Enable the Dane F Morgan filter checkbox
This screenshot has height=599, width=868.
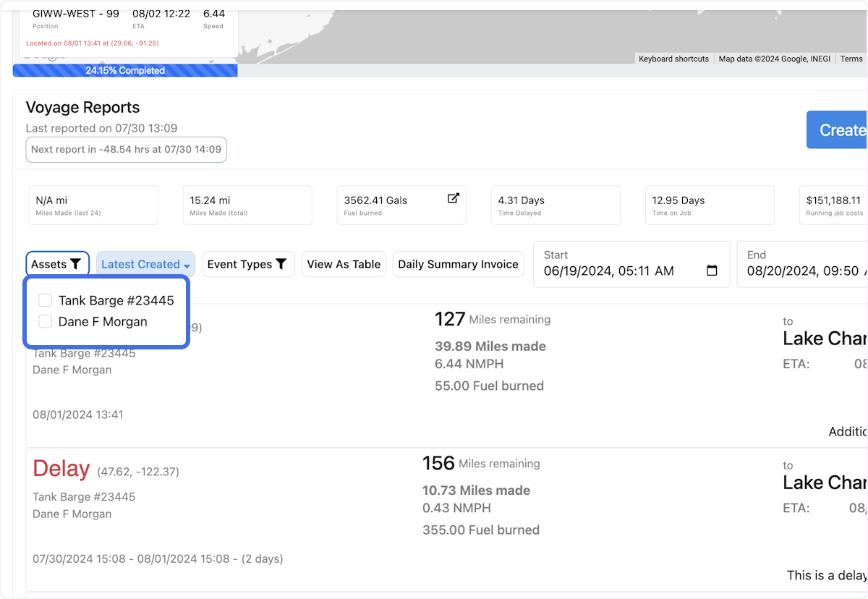pyautogui.click(x=45, y=321)
